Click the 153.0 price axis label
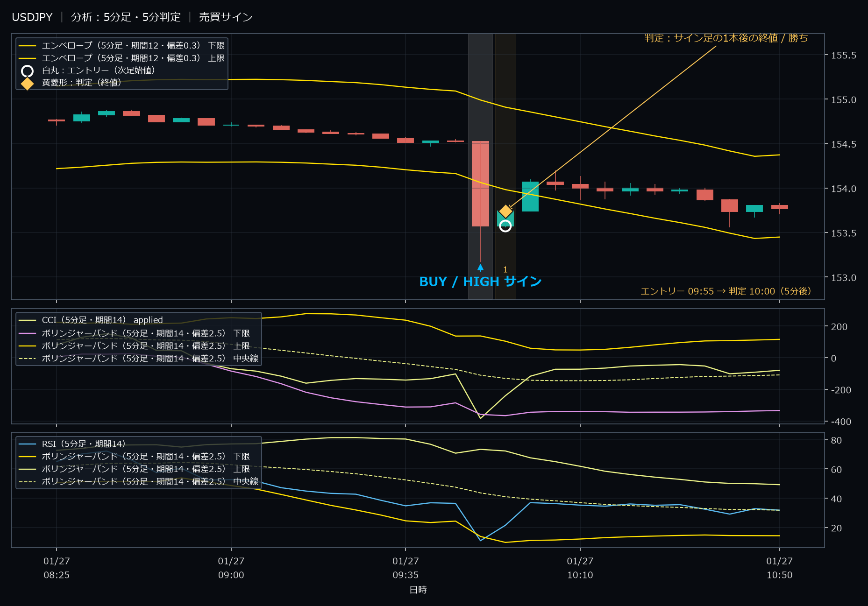Screen dimensions: 868x606 coord(844,278)
